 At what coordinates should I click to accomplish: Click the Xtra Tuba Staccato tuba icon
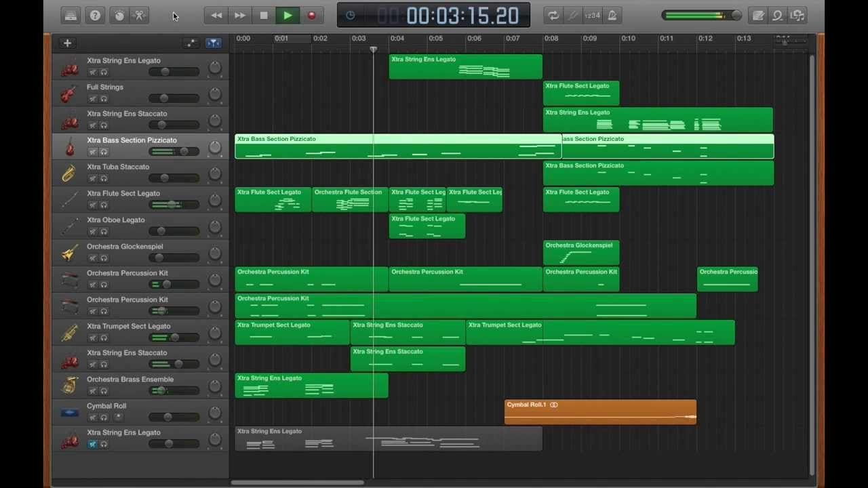69,173
